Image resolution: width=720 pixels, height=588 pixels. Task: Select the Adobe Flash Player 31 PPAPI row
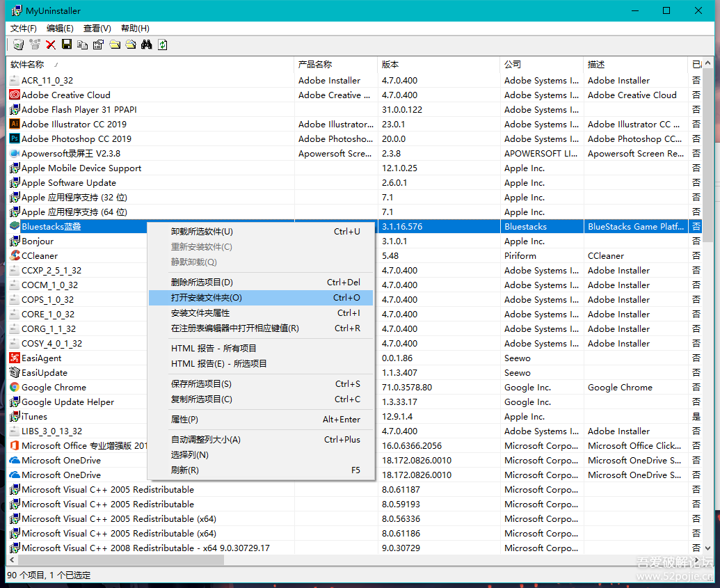pyautogui.click(x=355, y=109)
